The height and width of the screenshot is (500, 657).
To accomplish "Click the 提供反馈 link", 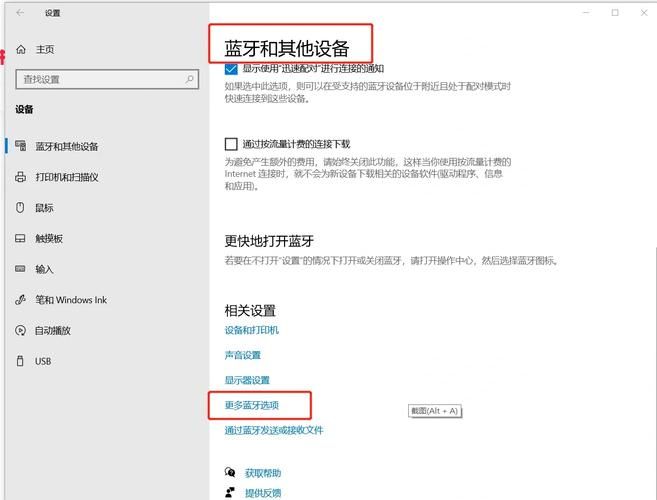I will (x=263, y=493).
